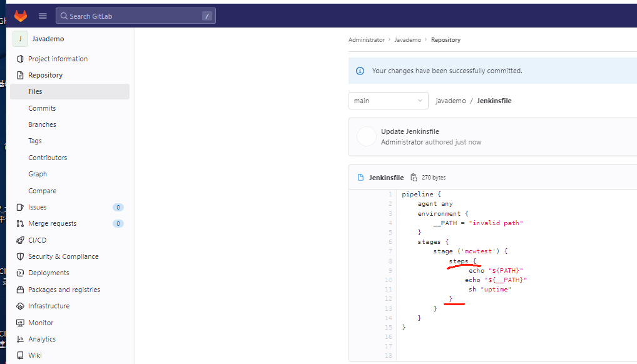Click the Administrator breadcrumb link

point(367,40)
